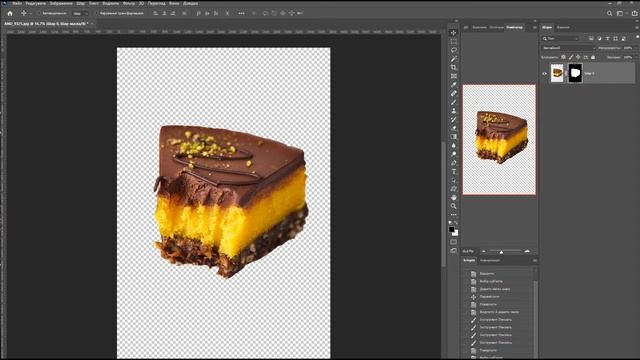
Task: Select the Brush tool
Action: (x=453, y=102)
